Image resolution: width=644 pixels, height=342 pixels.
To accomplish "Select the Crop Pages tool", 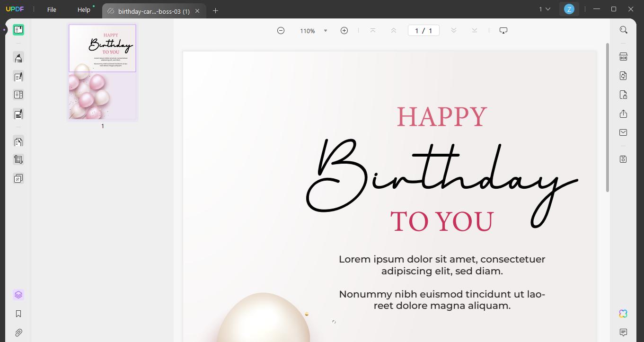I will click(x=18, y=159).
